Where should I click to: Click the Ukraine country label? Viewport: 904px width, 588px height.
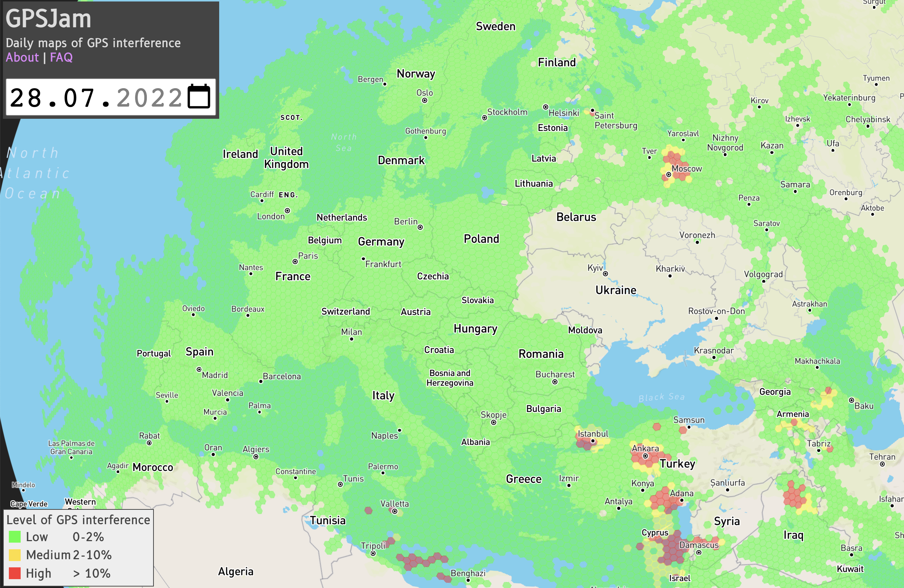click(615, 290)
